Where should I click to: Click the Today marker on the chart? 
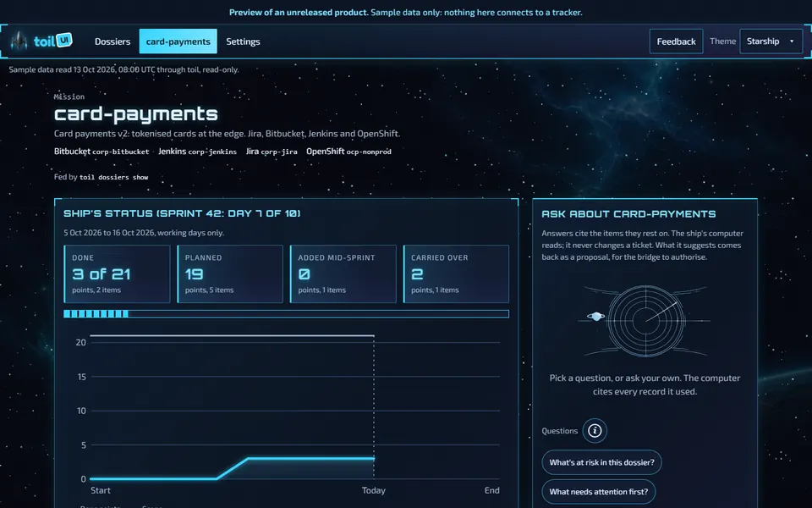click(373, 490)
